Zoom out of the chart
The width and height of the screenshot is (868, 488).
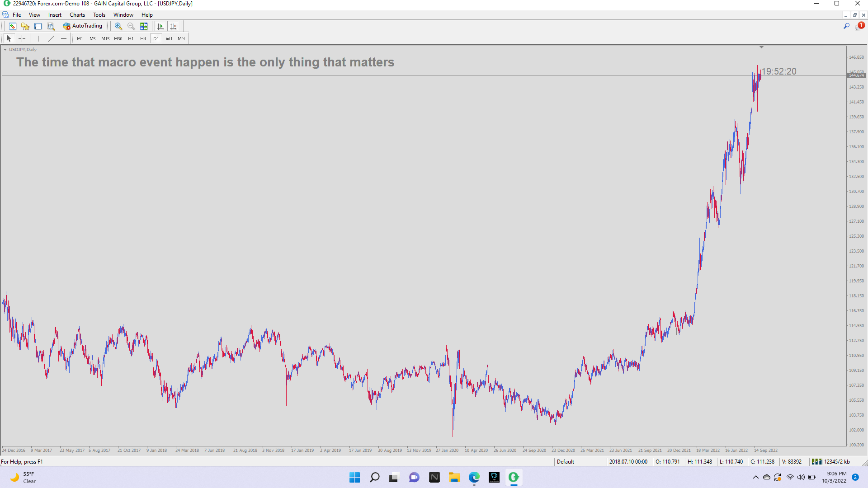click(x=131, y=26)
